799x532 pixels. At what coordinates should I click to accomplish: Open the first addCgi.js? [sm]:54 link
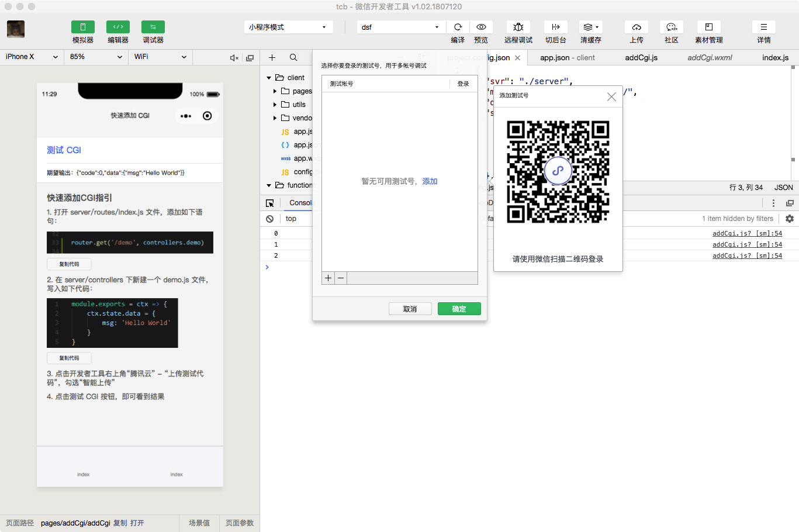(747, 233)
